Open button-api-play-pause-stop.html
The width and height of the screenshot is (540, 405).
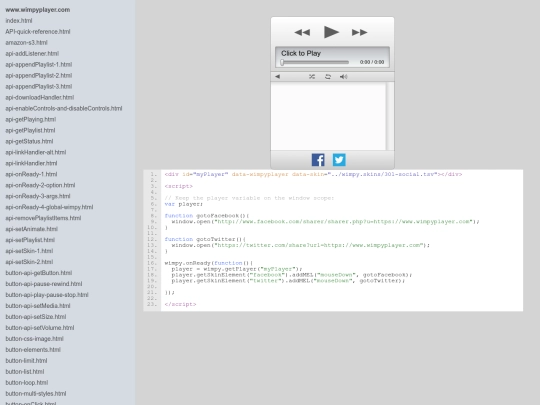tap(47, 295)
